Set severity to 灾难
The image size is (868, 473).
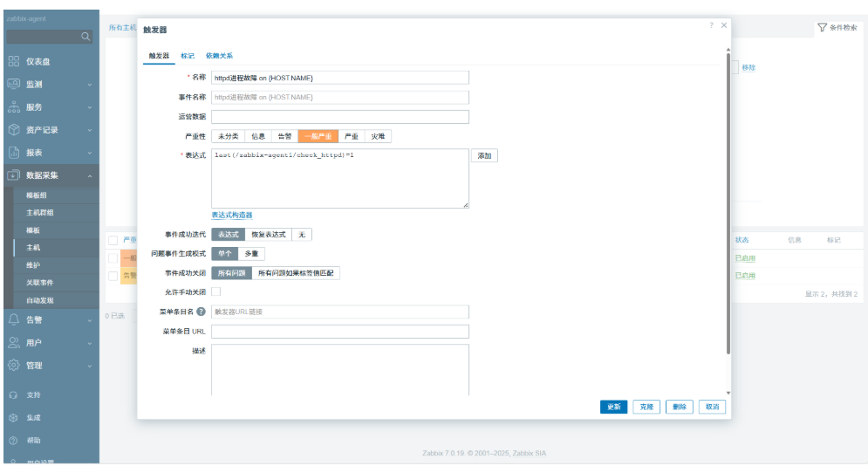(378, 136)
